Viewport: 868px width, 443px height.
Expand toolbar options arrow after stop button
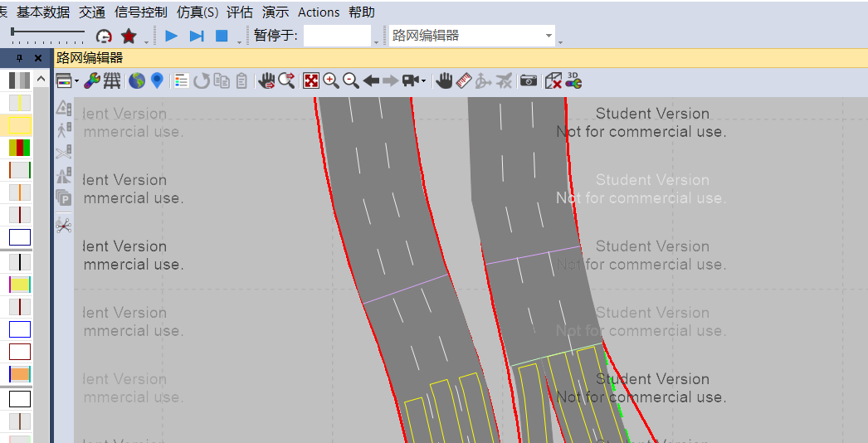point(239,42)
